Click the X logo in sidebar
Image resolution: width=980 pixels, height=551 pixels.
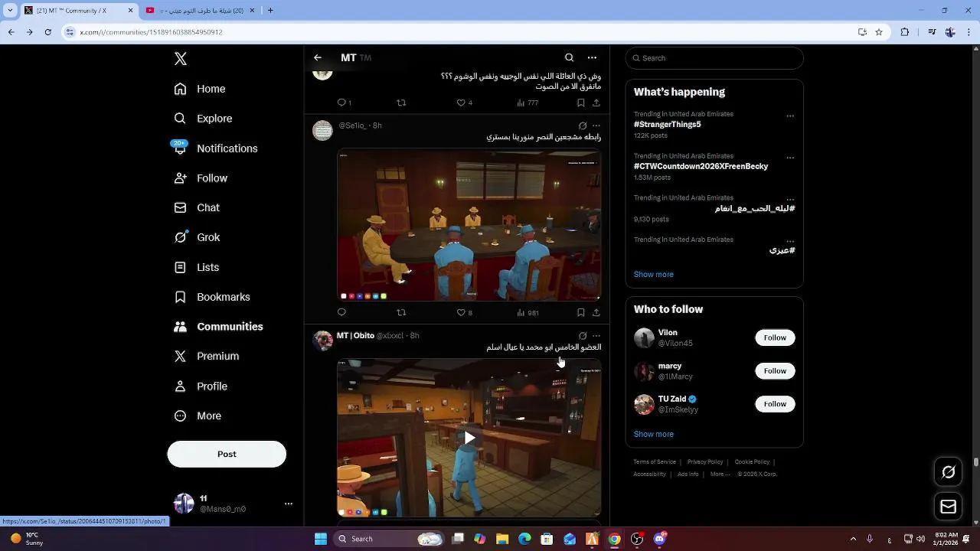coord(181,59)
